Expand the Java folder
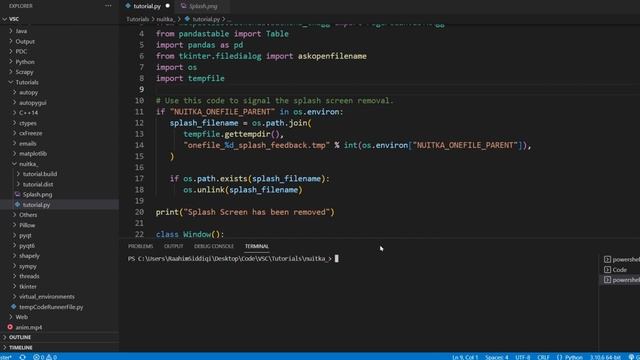The width and height of the screenshot is (640, 360). click(21, 31)
